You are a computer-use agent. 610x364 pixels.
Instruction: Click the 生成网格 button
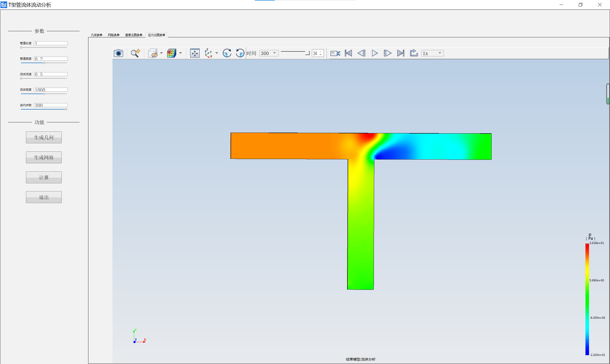click(44, 157)
